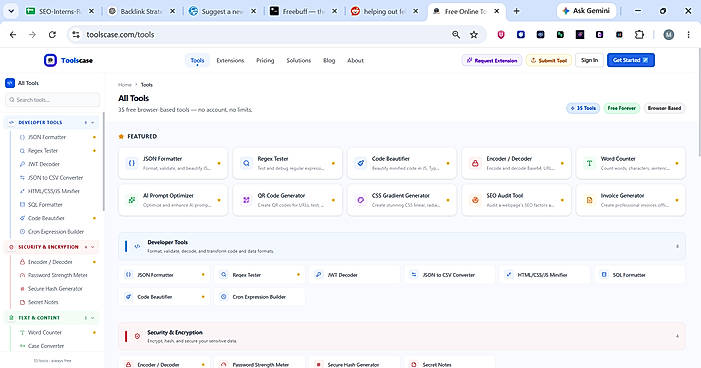
Task: Click the Ask Gemini button
Action: point(587,11)
